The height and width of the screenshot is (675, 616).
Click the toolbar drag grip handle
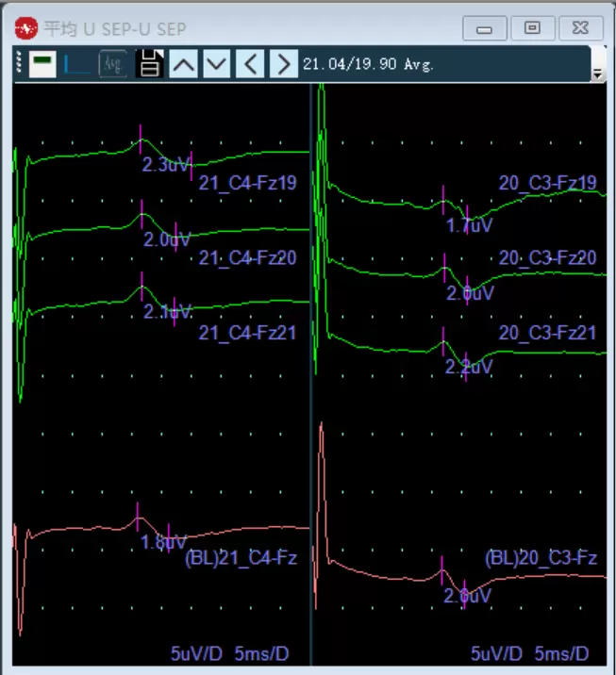click(x=19, y=61)
